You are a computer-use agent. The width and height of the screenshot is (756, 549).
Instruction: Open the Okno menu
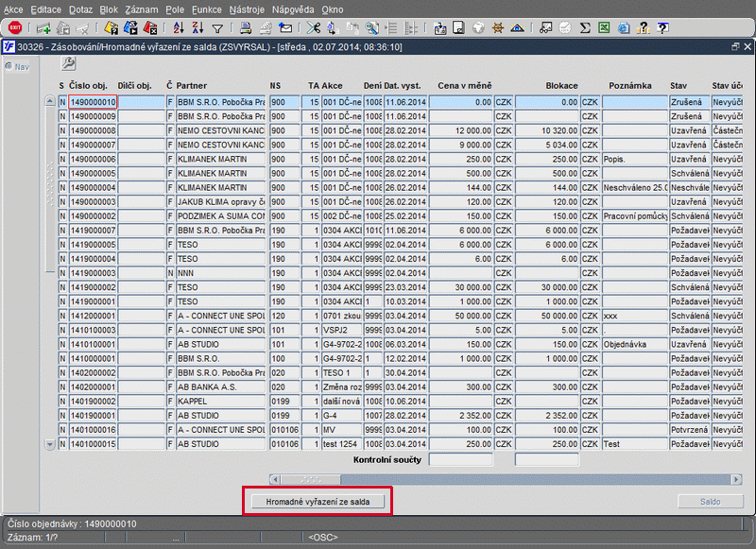333,9
